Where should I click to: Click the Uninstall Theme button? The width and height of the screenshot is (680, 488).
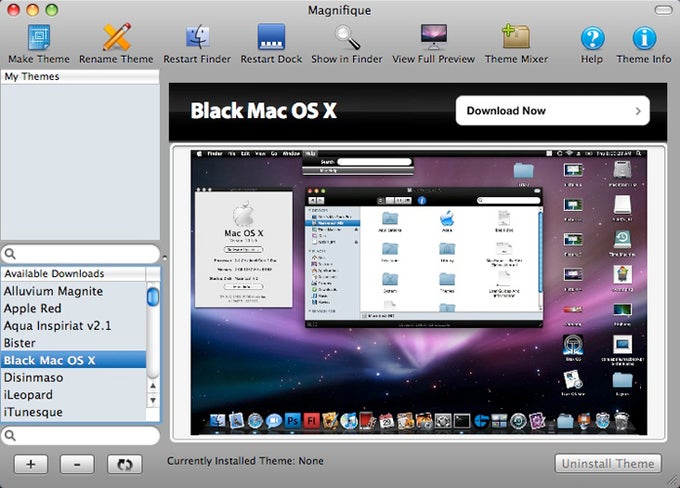[x=608, y=464]
